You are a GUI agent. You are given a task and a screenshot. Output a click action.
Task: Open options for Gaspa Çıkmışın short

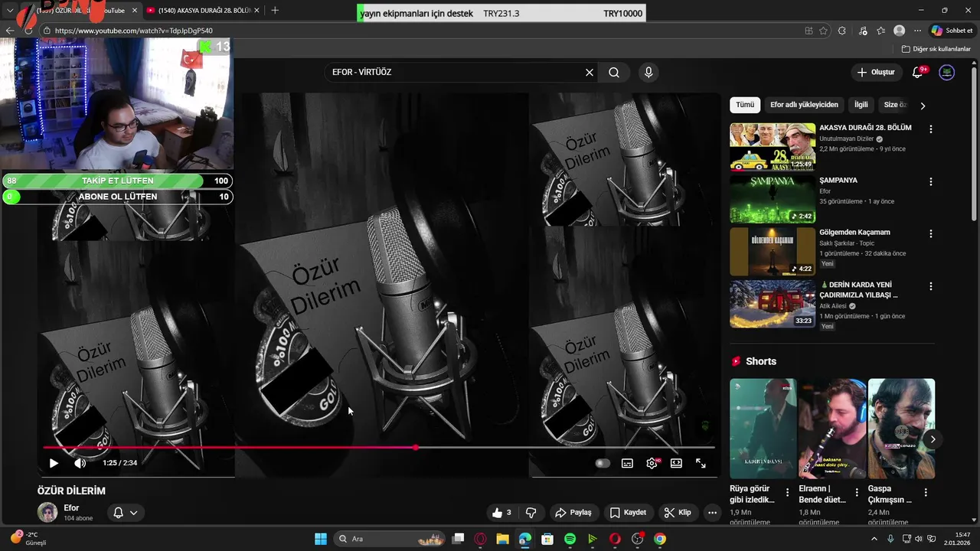[x=926, y=493]
